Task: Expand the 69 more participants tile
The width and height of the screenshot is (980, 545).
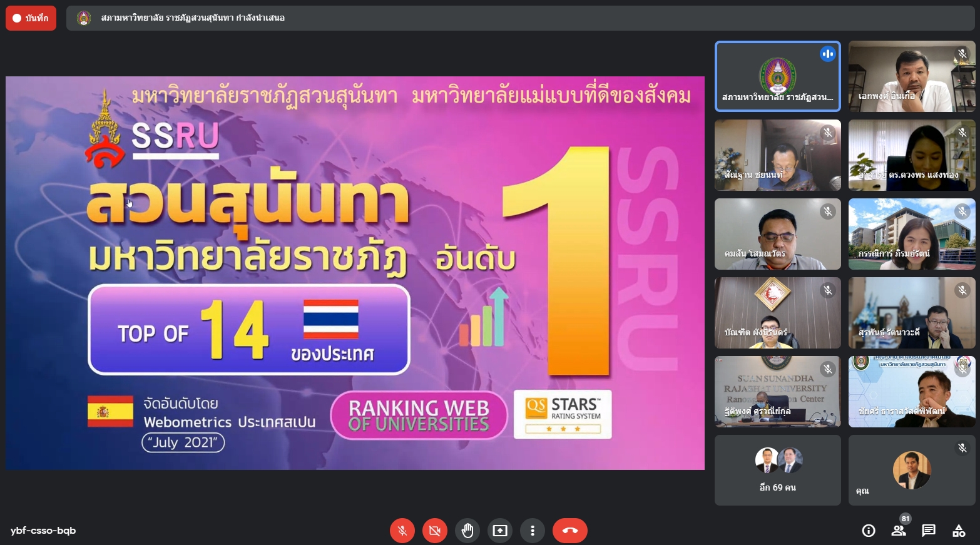Action: pos(777,470)
